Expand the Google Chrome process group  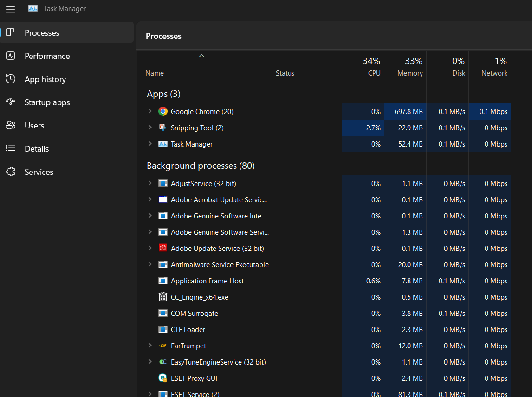tap(150, 111)
